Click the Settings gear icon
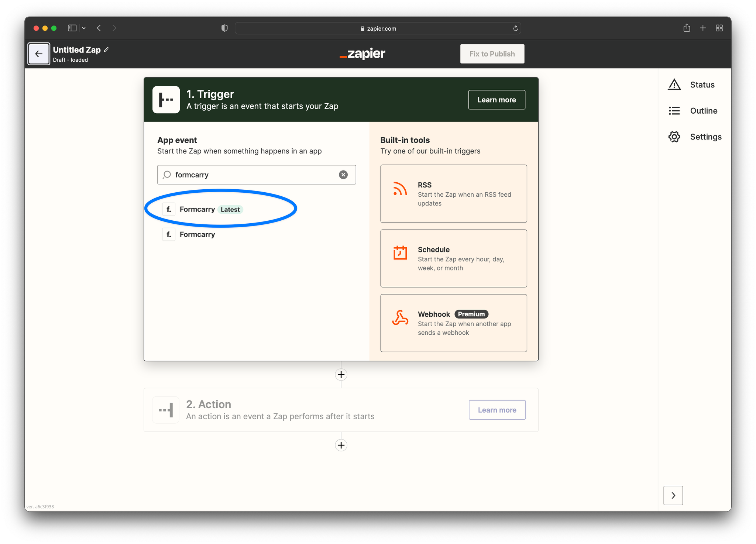This screenshot has width=756, height=544. 674,137
